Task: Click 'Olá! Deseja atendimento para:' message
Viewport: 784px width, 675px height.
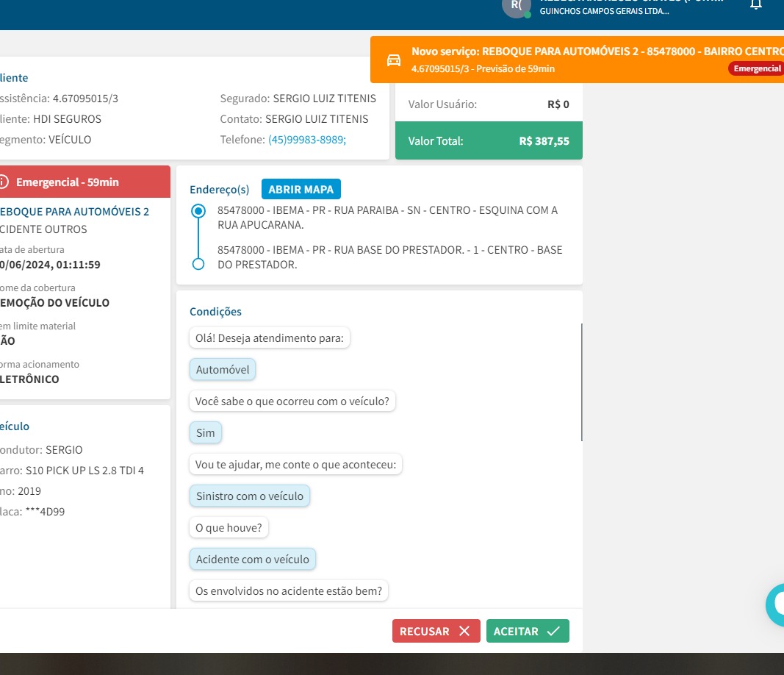Action: (270, 338)
